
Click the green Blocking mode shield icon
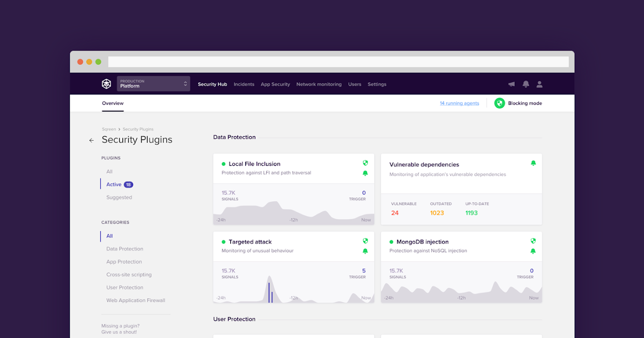click(x=500, y=103)
